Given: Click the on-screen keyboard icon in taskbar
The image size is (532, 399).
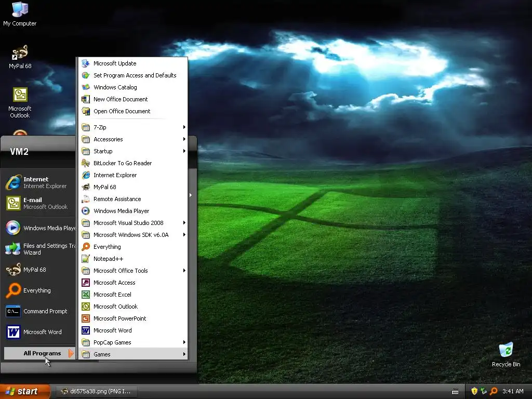Looking at the screenshot, I should click(x=455, y=392).
